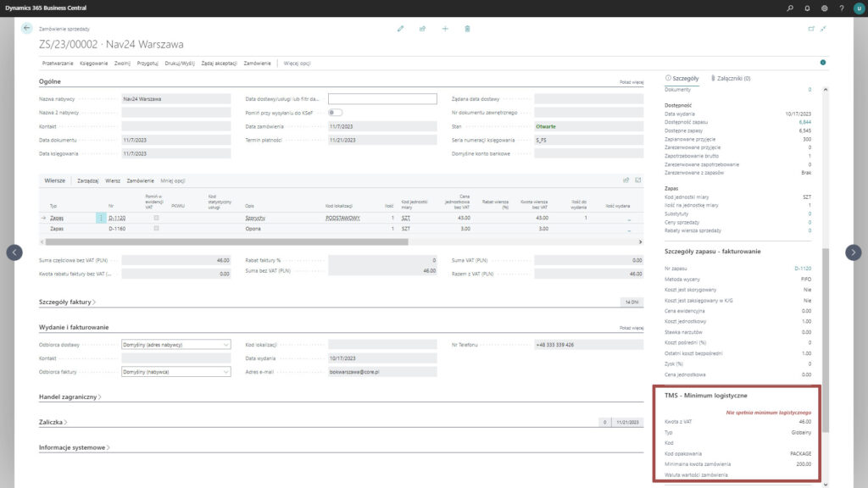
Task: Open the 'Drukuj/Wyślij' menu
Action: (x=180, y=64)
